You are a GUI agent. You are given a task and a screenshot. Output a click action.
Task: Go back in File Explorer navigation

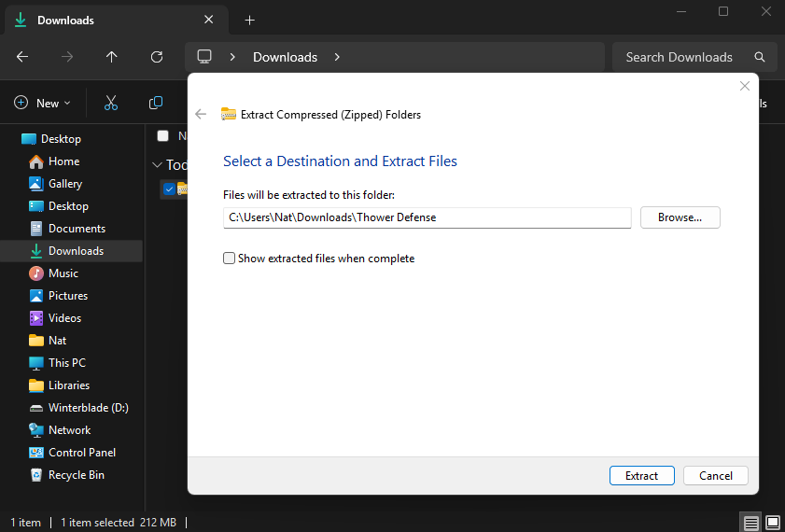22,57
